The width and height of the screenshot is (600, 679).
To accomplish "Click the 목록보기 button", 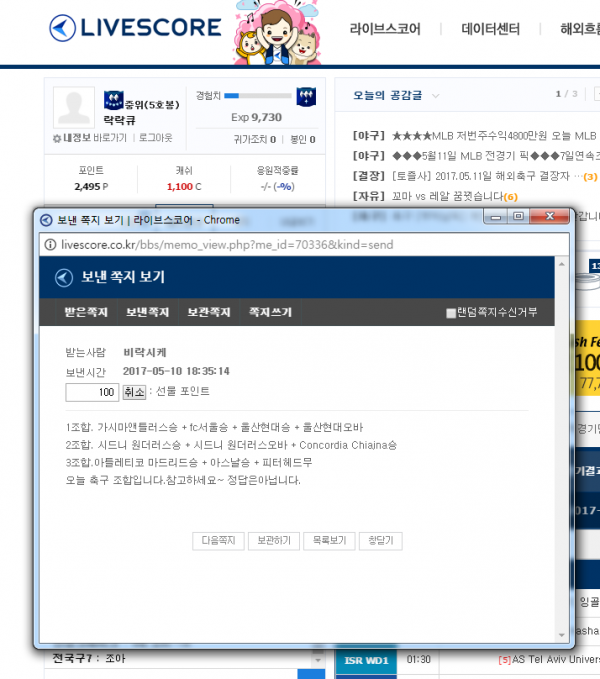I will (x=329, y=541).
